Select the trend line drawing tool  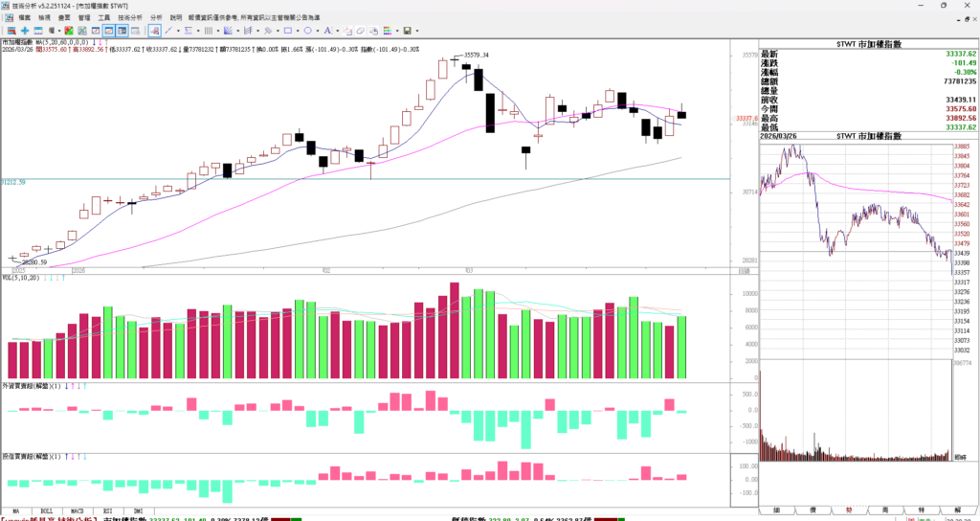[166, 31]
